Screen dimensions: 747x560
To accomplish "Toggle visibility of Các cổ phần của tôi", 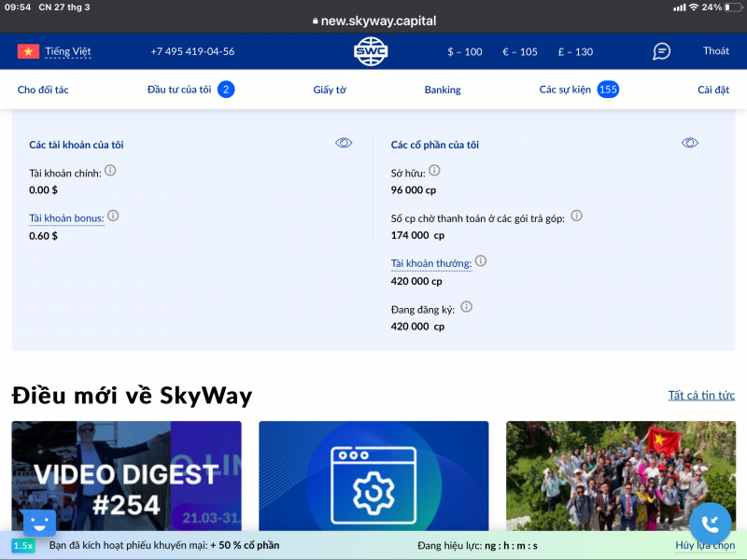I will pos(689,143).
